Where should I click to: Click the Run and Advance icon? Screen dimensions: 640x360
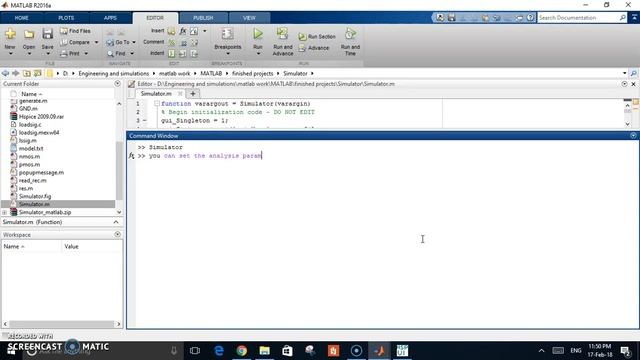282,34
